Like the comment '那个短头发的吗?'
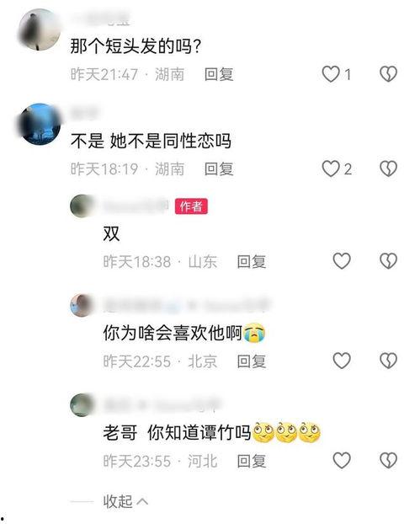 click(x=331, y=74)
